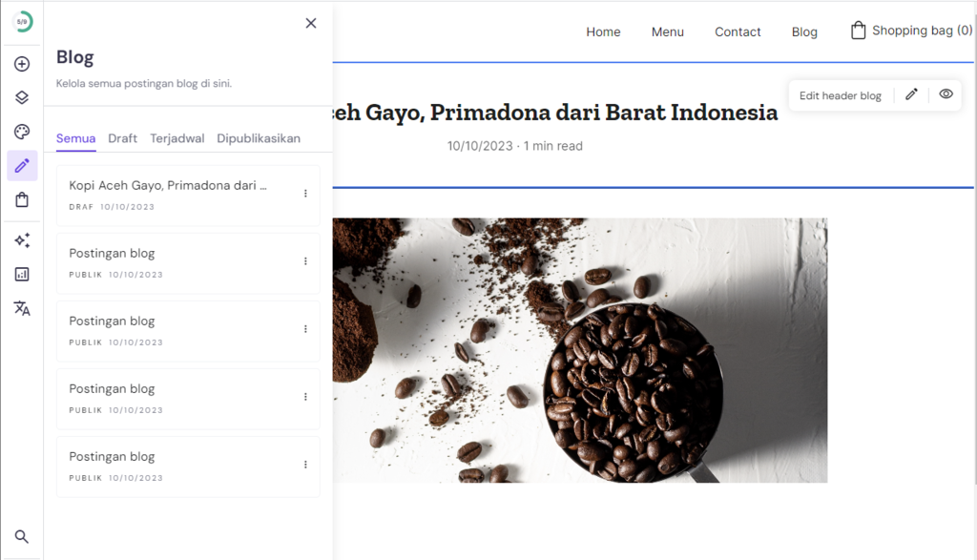Image resolution: width=977 pixels, height=560 pixels.
Task: Select the Blog pencil icon in sidebar
Action: [21, 165]
